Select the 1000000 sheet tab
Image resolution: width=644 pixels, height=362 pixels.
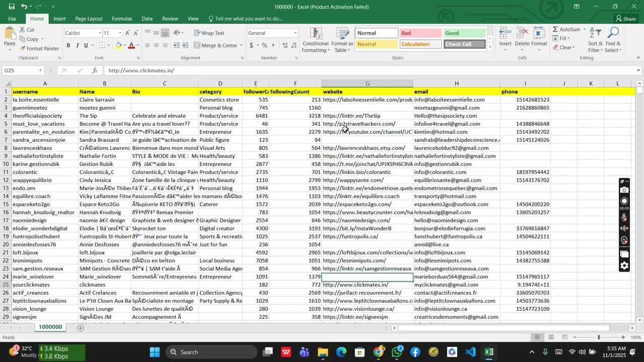(x=51, y=327)
